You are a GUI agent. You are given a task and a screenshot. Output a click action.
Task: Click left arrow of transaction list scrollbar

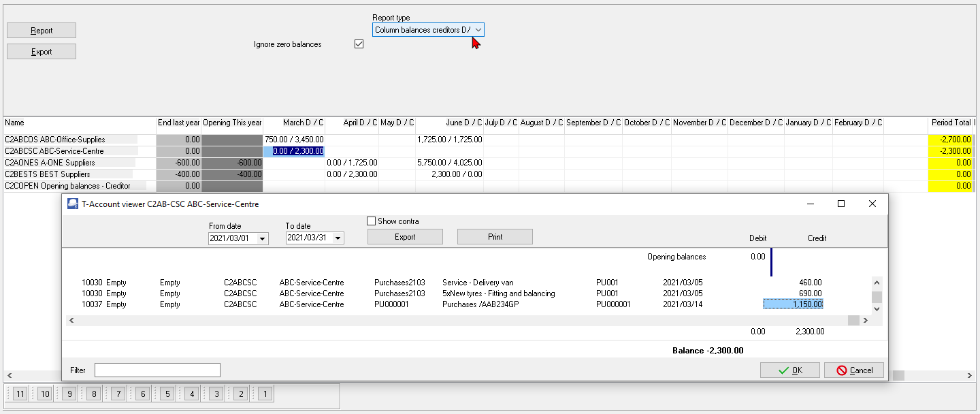point(71,320)
